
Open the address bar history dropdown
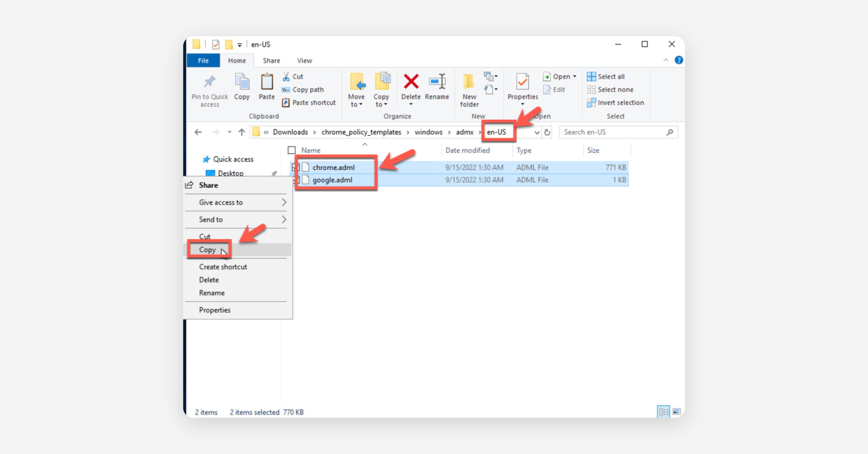(537, 133)
